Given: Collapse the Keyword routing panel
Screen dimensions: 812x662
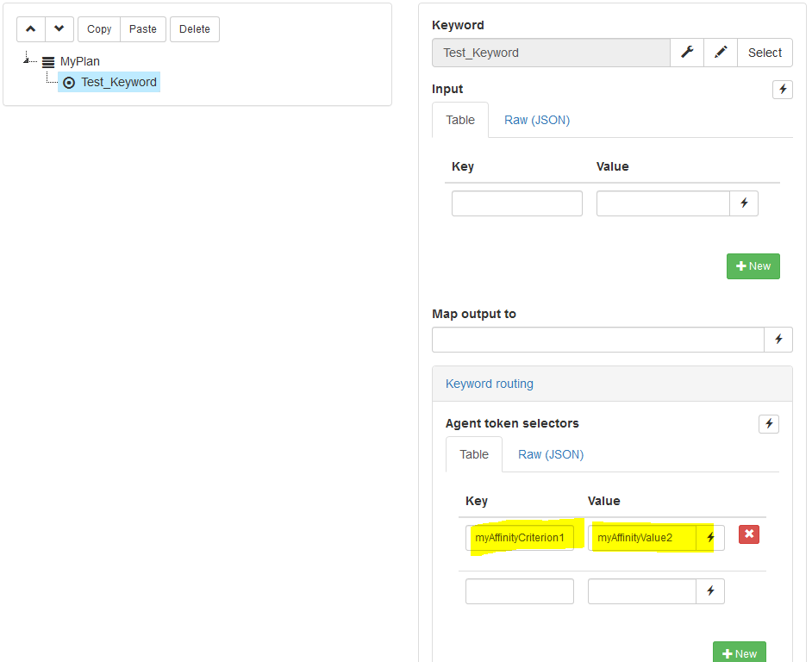Looking at the screenshot, I should [490, 384].
